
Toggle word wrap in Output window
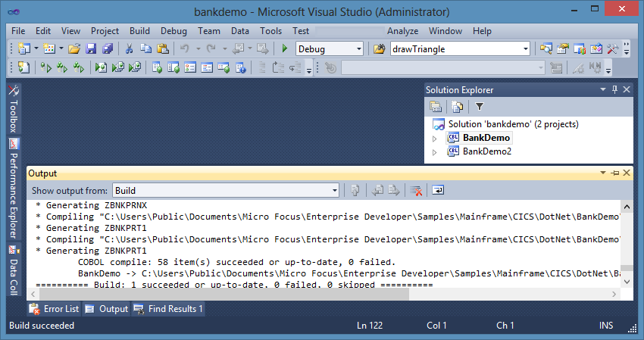439,190
